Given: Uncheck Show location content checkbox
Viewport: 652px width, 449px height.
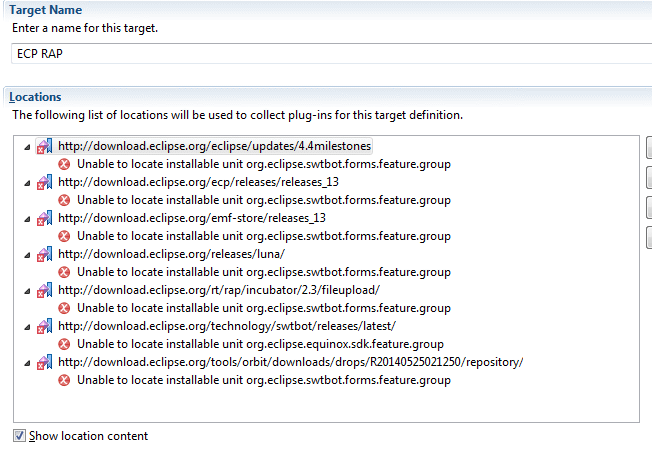Looking at the screenshot, I should pyautogui.click(x=19, y=436).
